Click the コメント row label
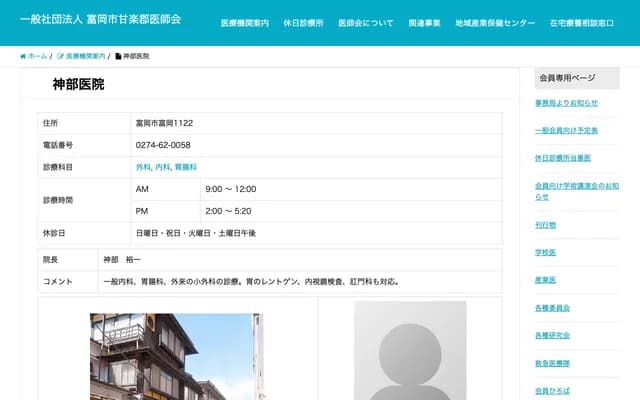The image size is (640, 400). pyautogui.click(x=58, y=282)
